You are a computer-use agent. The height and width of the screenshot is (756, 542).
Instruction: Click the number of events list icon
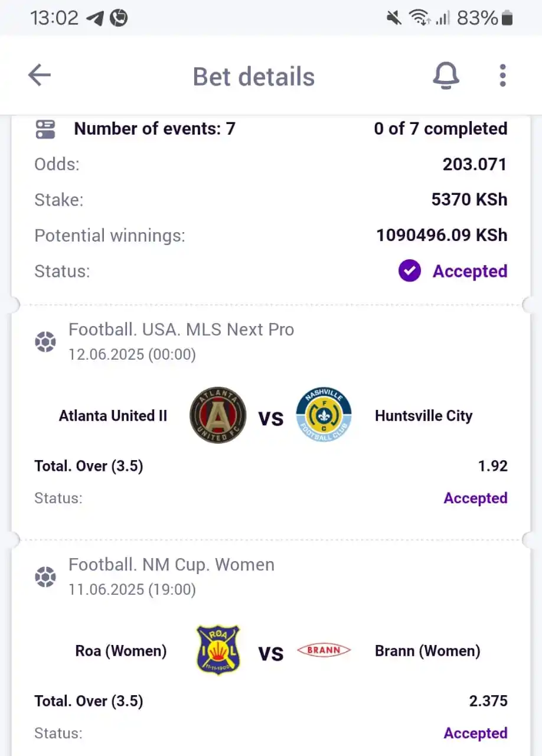pyautogui.click(x=45, y=128)
